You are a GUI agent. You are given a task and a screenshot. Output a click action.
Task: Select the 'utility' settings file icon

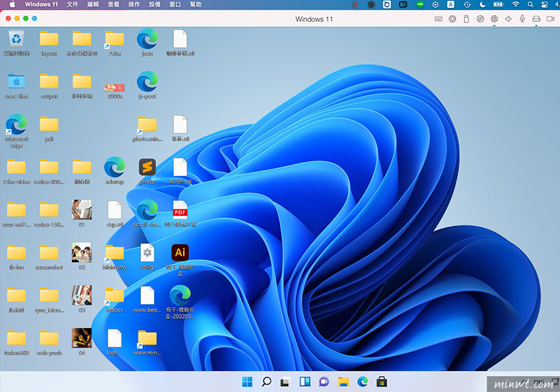click(147, 252)
